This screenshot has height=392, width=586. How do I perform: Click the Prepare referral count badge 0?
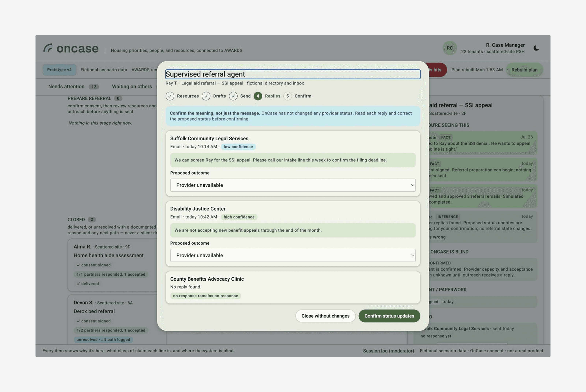(x=118, y=98)
